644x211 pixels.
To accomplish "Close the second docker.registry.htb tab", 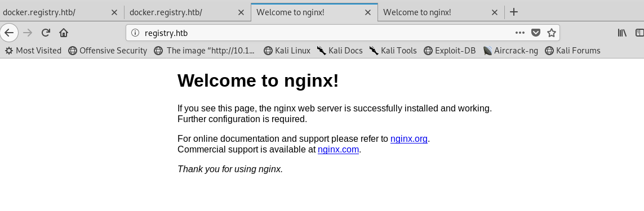I will (241, 12).
